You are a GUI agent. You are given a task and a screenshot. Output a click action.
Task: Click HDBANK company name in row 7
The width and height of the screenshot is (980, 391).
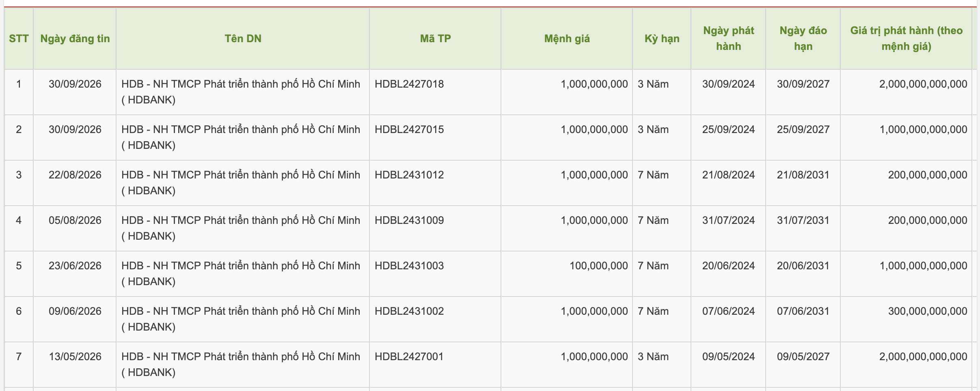click(241, 364)
